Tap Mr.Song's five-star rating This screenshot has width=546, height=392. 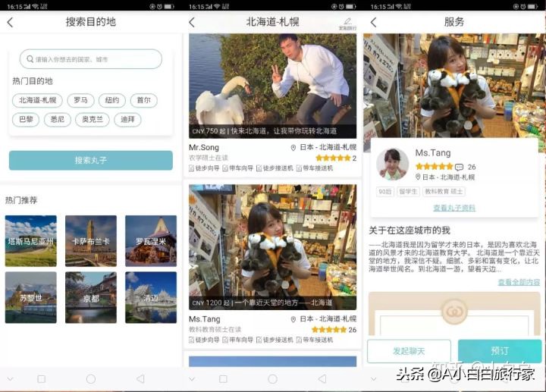point(333,158)
